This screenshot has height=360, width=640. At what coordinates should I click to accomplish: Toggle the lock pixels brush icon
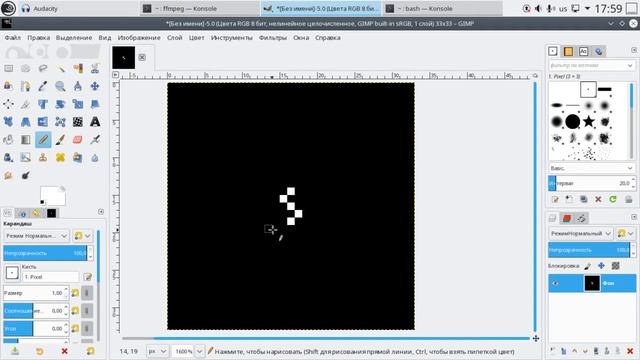(x=587, y=266)
